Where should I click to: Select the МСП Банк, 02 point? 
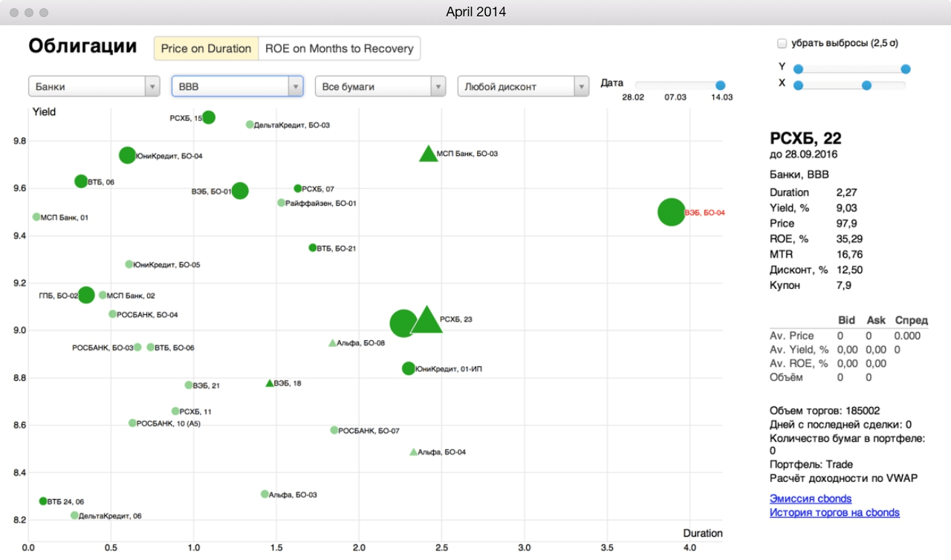[x=103, y=295]
